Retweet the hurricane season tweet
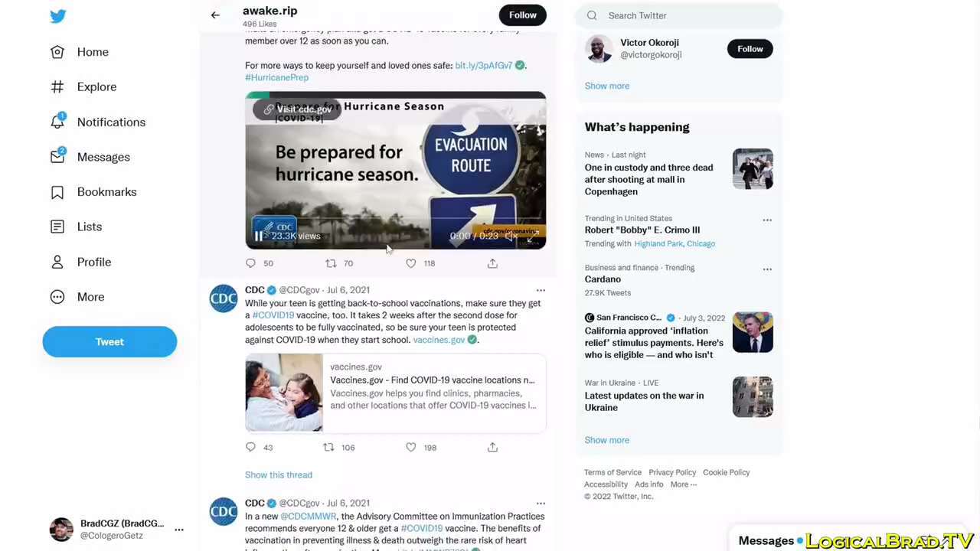The width and height of the screenshot is (980, 551). click(331, 263)
